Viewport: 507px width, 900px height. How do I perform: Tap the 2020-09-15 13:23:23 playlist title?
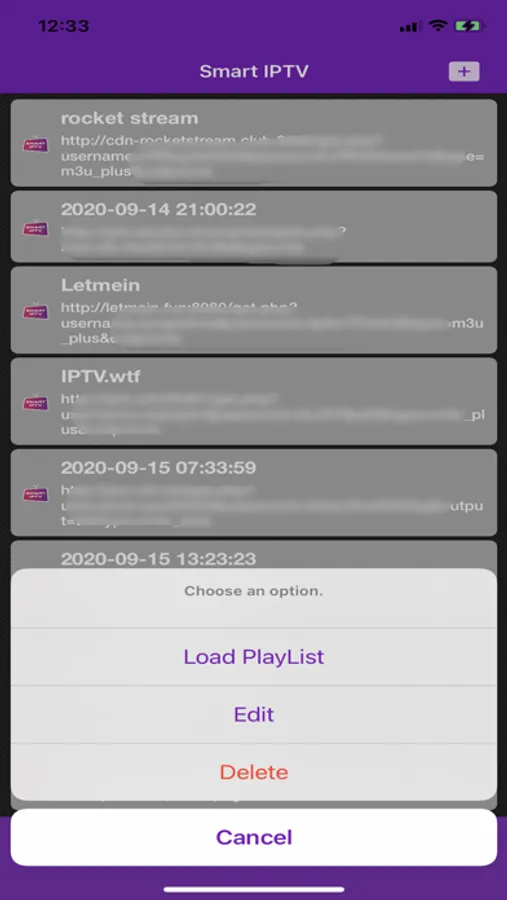click(x=158, y=558)
